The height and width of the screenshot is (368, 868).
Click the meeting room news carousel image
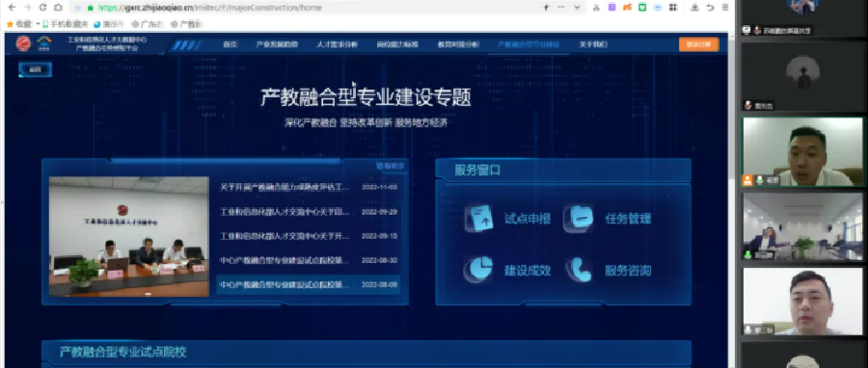128,236
